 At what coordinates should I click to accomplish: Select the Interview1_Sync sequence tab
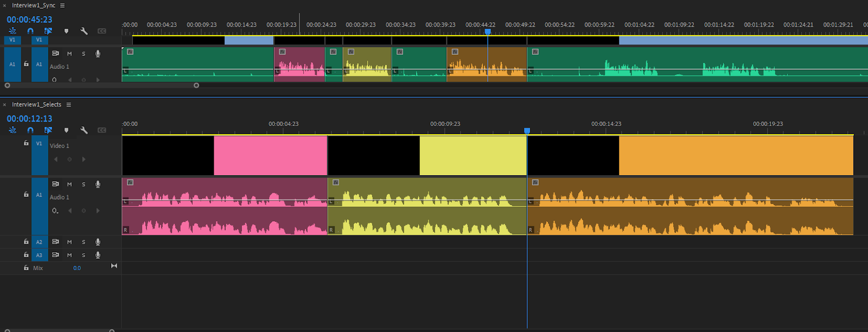pos(34,5)
